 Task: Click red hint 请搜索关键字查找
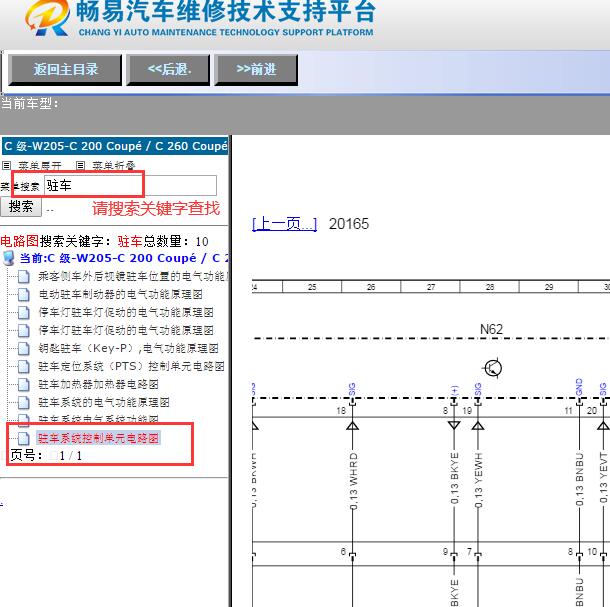tap(156, 208)
